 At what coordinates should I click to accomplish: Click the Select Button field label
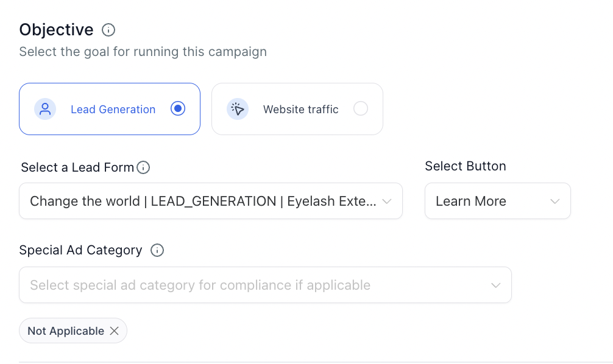click(465, 166)
